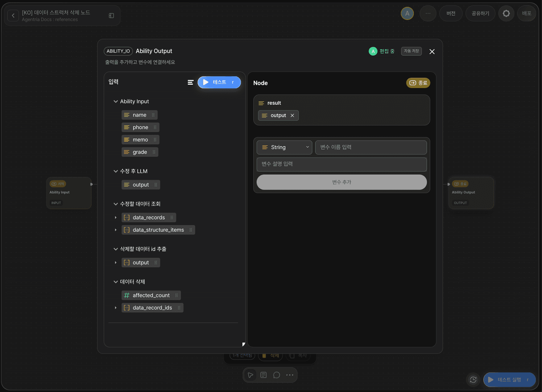Toggle the sidebar panel icon in header

click(111, 16)
